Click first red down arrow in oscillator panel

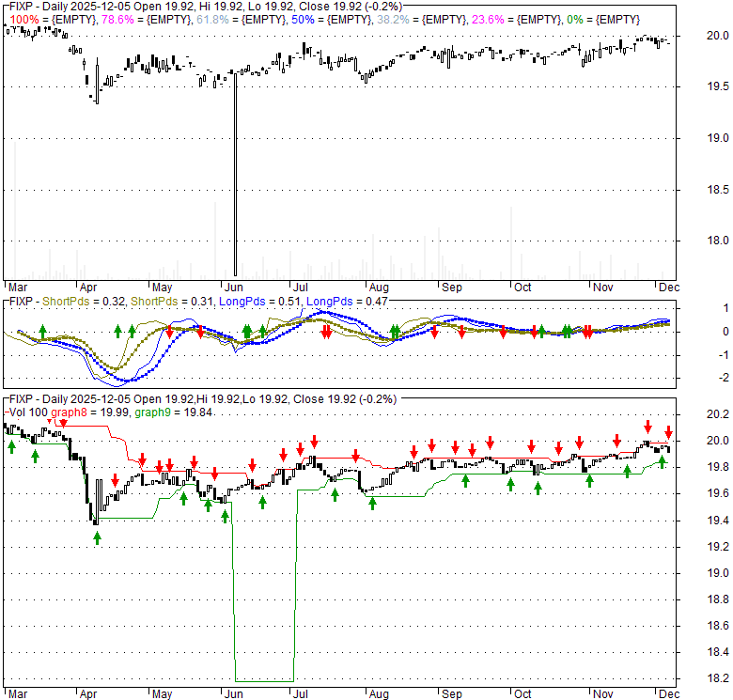169,332
